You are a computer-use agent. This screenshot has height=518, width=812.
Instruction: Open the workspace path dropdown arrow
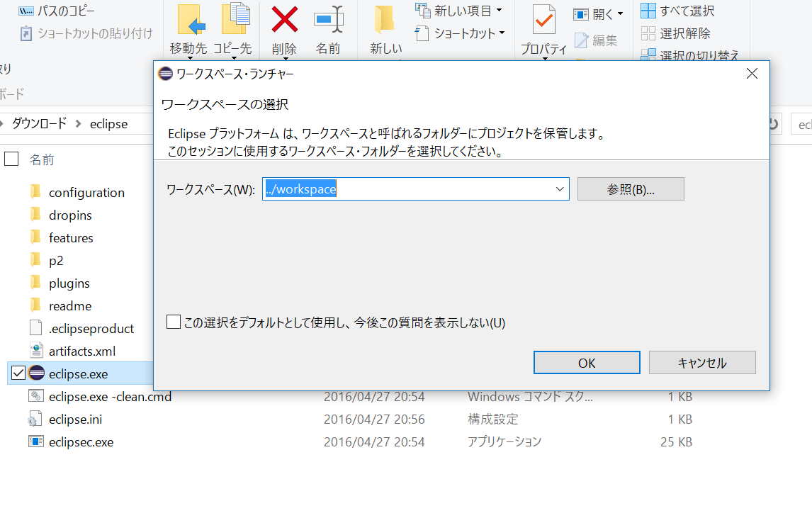[x=560, y=188]
